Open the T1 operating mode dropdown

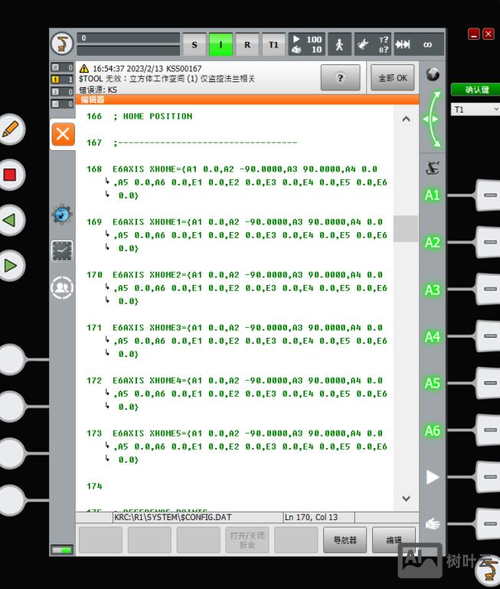tap(475, 110)
